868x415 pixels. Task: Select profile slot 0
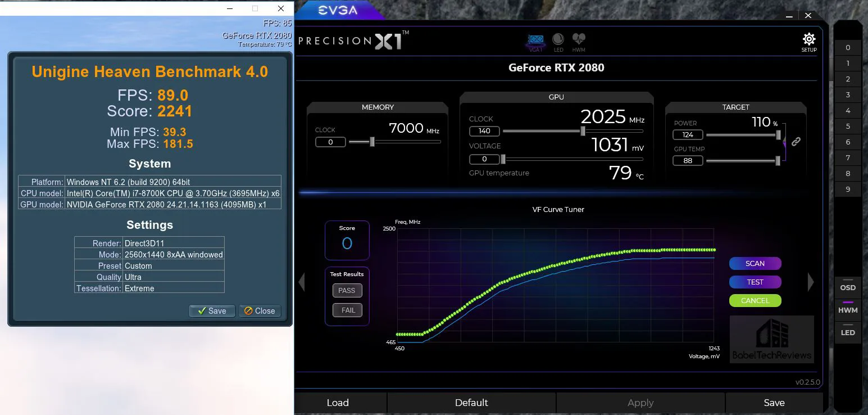pyautogui.click(x=848, y=48)
